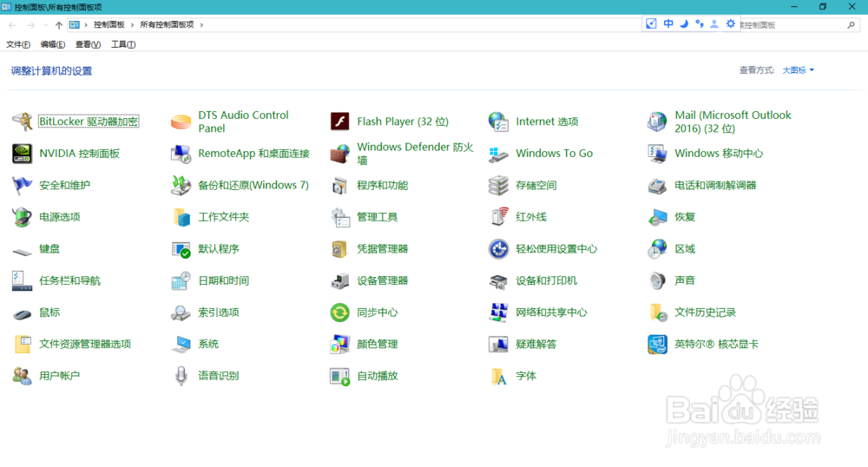Open the 工具(T) menu
The width and height of the screenshot is (868, 467).
click(x=123, y=44)
